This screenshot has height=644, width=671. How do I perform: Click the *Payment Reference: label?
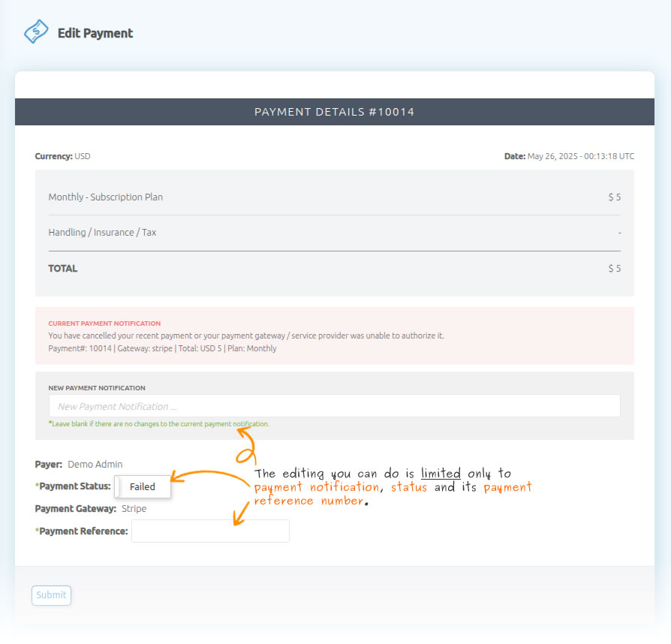tap(81, 531)
